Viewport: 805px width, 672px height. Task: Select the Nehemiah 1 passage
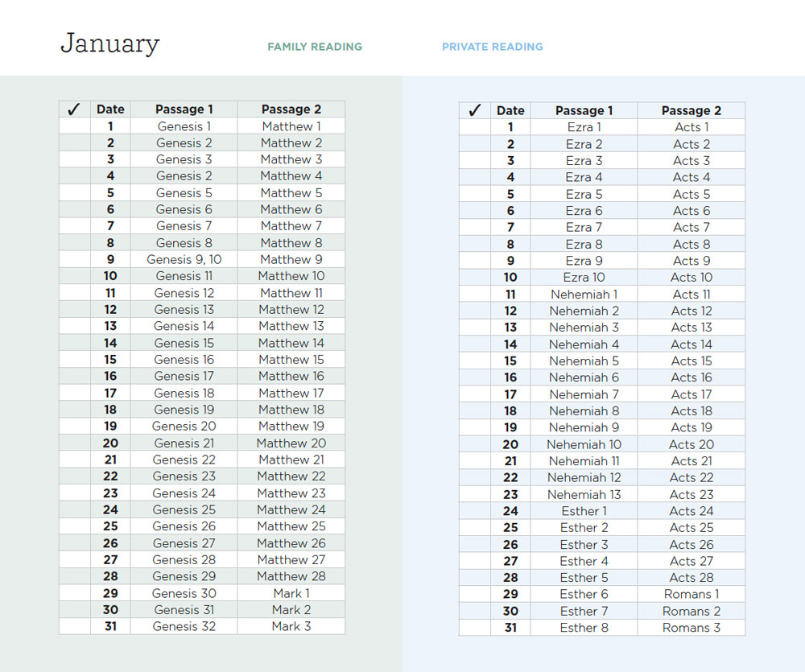[584, 295]
